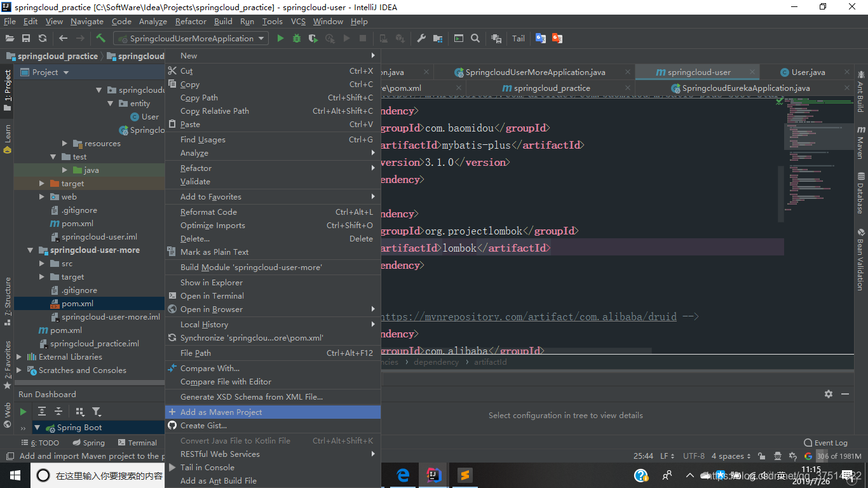Click the Tail toolbar button
The width and height of the screenshot is (868, 488).
[519, 38]
